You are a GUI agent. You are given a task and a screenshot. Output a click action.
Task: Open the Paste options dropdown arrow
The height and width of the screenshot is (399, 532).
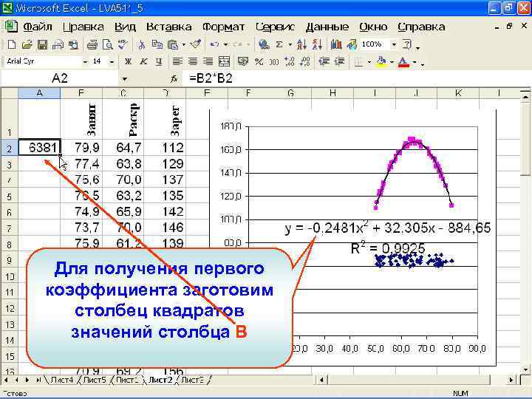coord(183,44)
